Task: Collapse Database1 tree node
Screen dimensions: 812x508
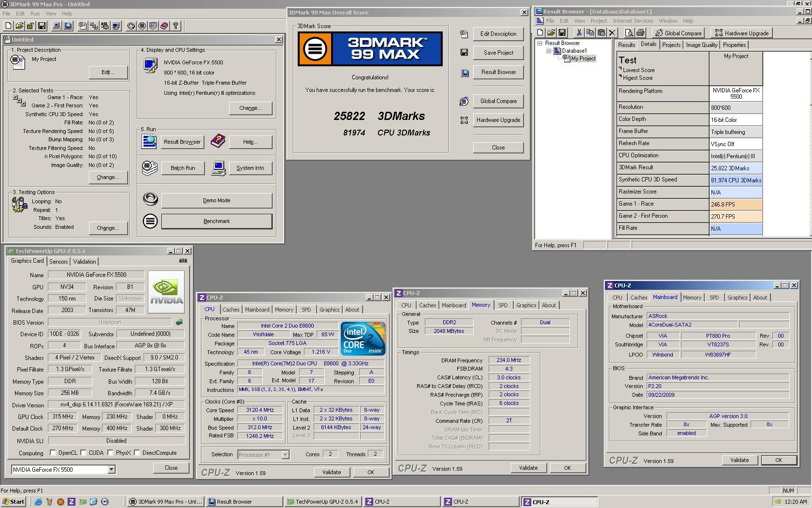Action: pos(549,51)
